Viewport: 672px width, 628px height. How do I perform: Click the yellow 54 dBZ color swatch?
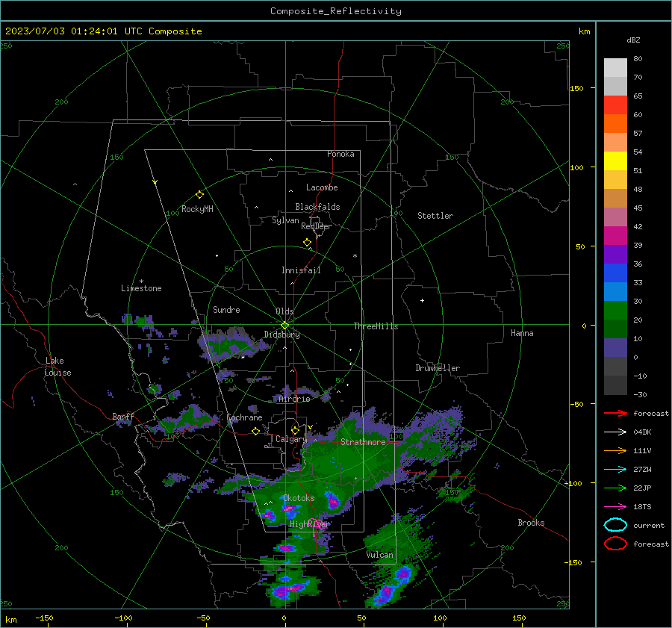[615, 161]
